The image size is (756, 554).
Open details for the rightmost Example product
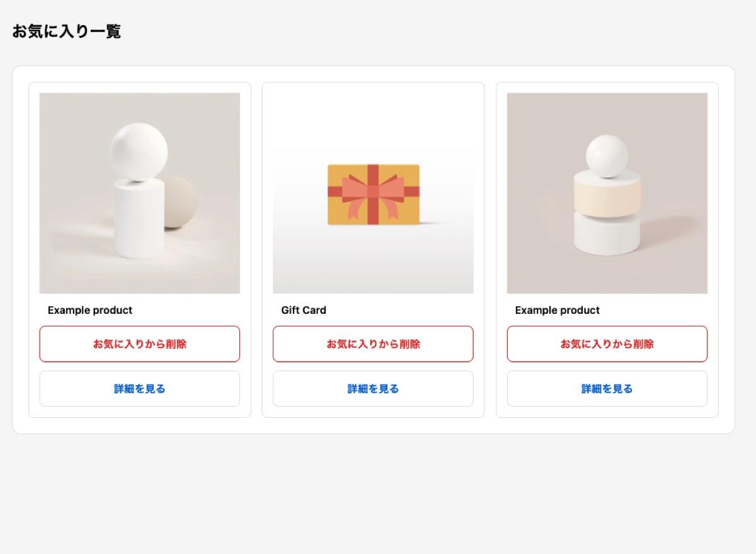(607, 388)
